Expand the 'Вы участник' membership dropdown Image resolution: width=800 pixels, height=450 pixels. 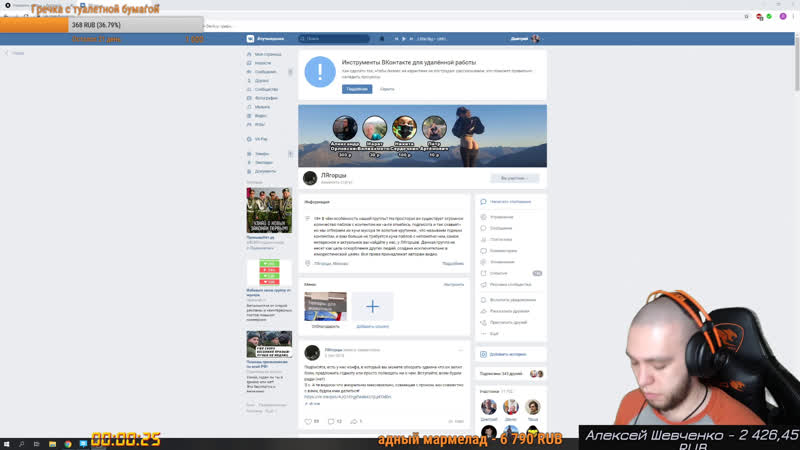coord(514,178)
